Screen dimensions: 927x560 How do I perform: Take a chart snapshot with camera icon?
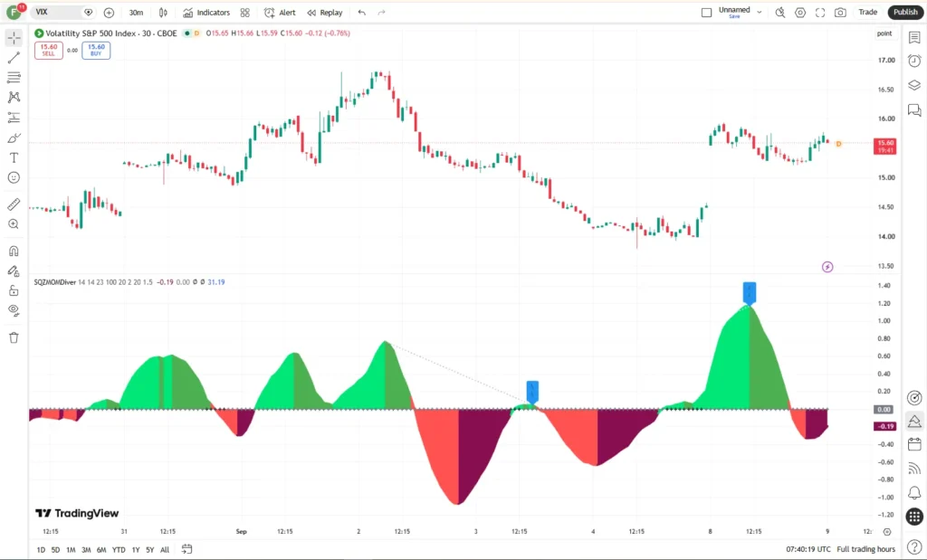point(840,13)
